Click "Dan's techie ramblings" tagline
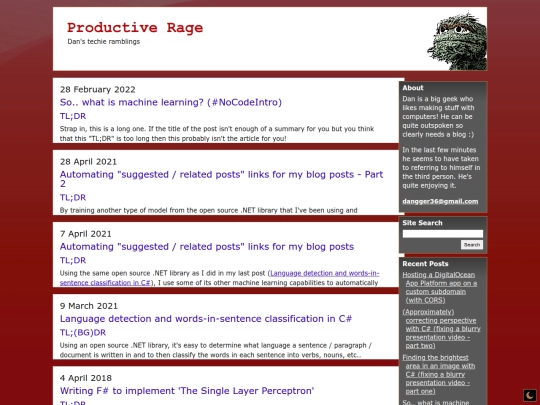 tap(104, 42)
